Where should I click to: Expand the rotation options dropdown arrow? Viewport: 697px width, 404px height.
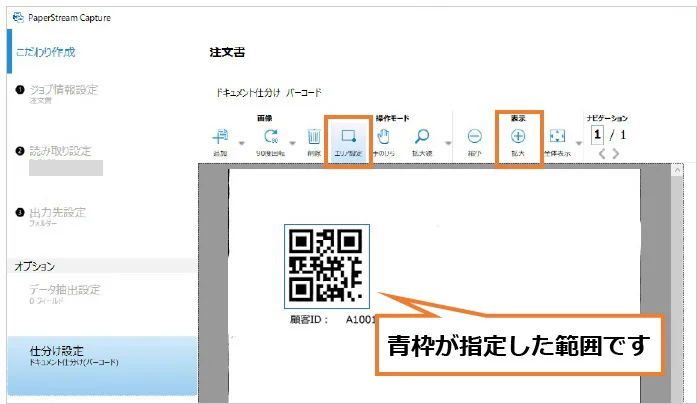pos(292,143)
